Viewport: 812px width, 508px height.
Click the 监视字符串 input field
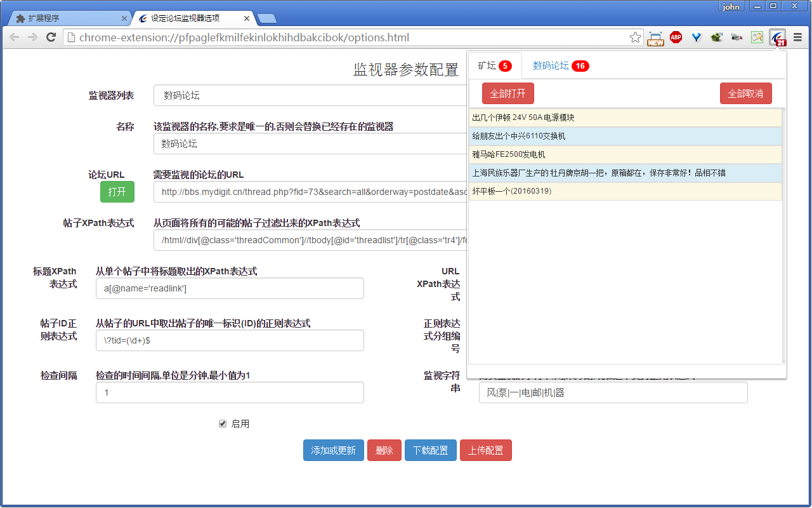(613, 392)
